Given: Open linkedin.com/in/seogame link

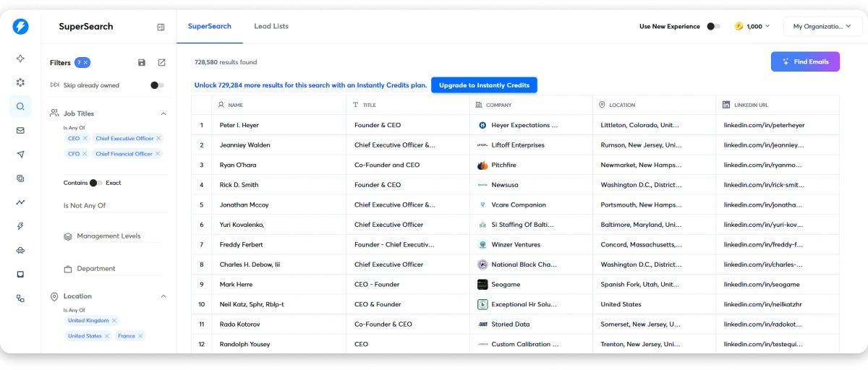Looking at the screenshot, I should point(762,285).
